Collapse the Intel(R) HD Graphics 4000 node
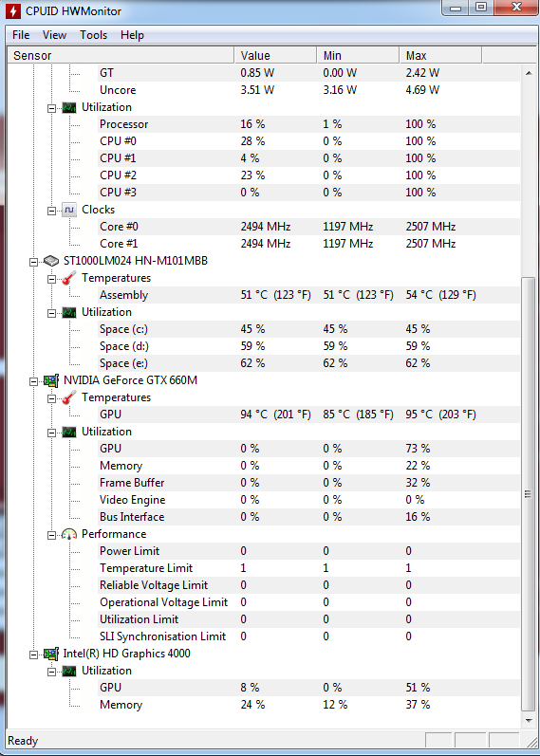The height and width of the screenshot is (756, 540). 33,655
